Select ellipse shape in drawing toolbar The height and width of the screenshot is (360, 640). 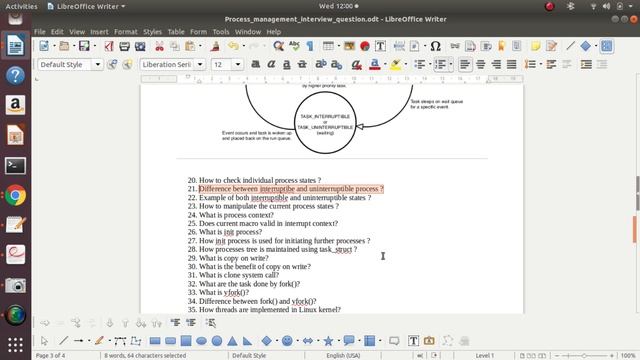coord(201,341)
